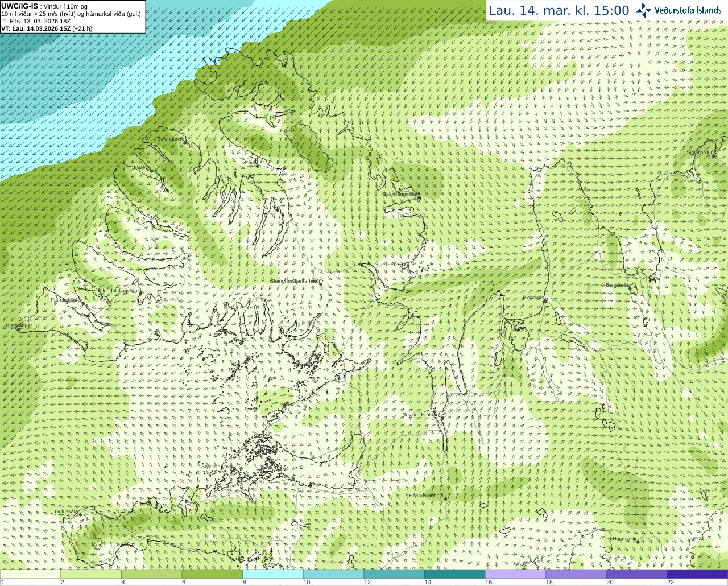Screen dimensions: 728x586
Task: Click the 'Lau. 14. mar. kl. 15:00' timestamp
Action: [x=559, y=11]
